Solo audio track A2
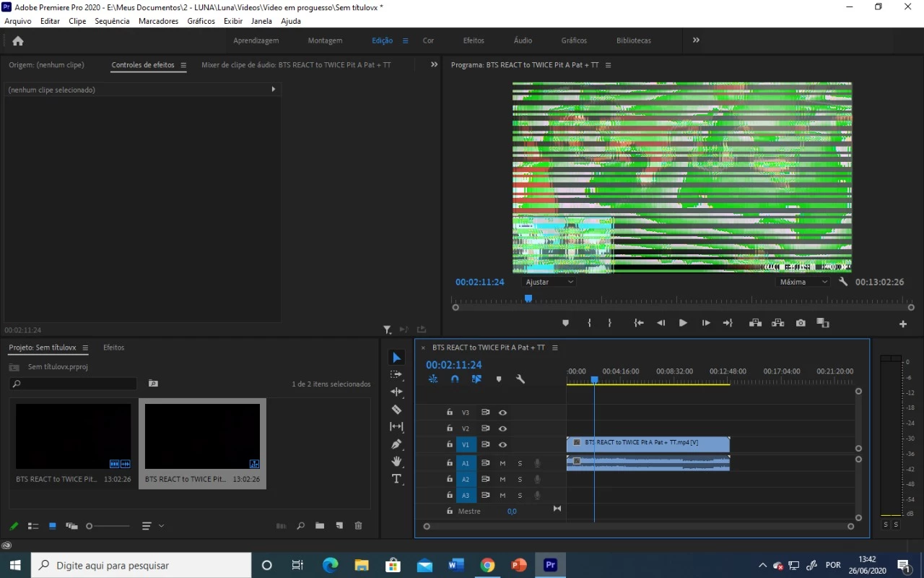This screenshot has width=924, height=578. [x=519, y=479]
